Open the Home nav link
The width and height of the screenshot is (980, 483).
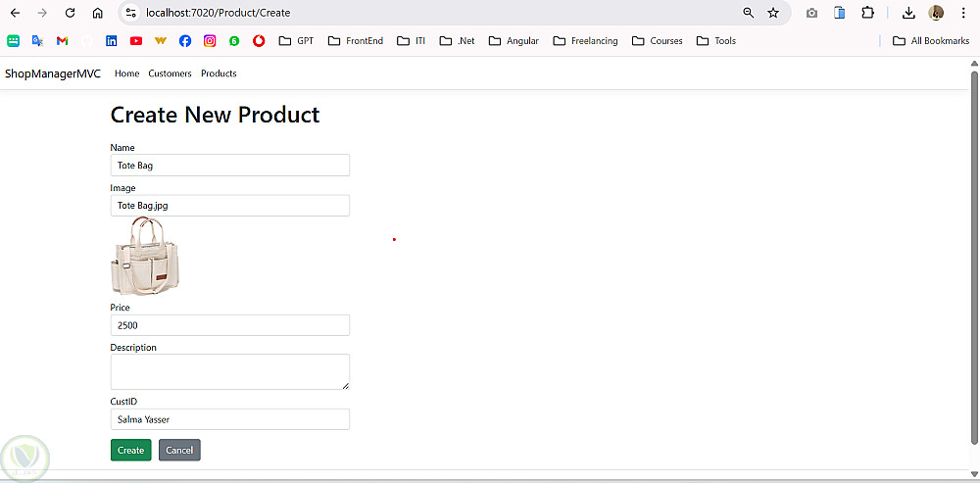126,73
